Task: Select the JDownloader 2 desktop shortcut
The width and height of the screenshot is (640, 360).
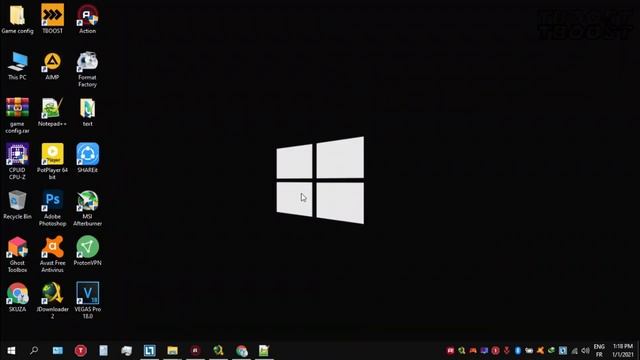Action: [52, 301]
